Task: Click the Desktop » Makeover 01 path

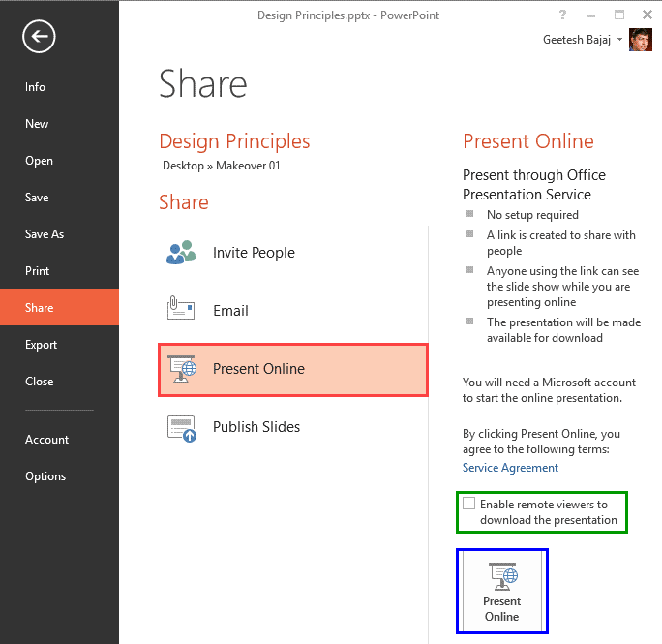Action: tap(222, 166)
